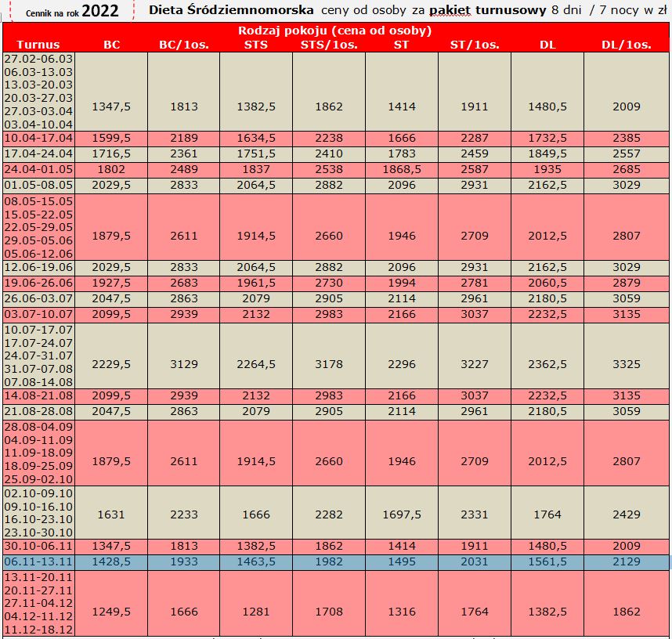Click the 'STS/1os.' column header
Viewport: 672px width, 639px height.
coord(329,45)
